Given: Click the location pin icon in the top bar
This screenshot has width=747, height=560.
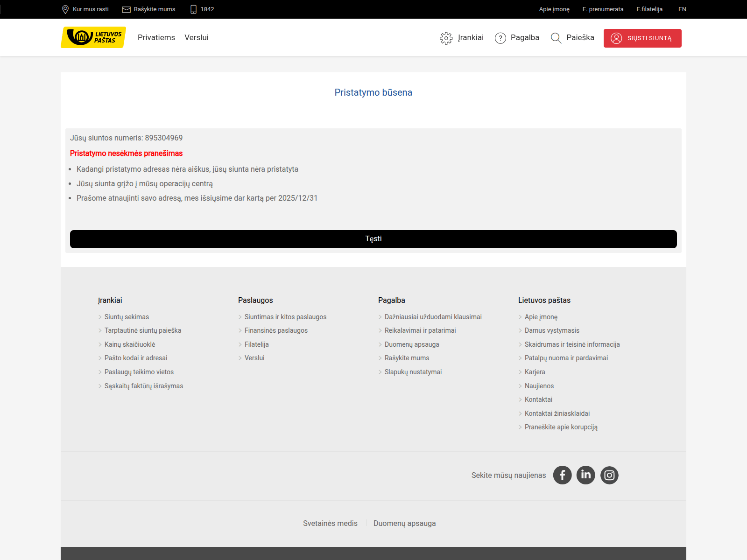Looking at the screenshot, I should point(65,9).
